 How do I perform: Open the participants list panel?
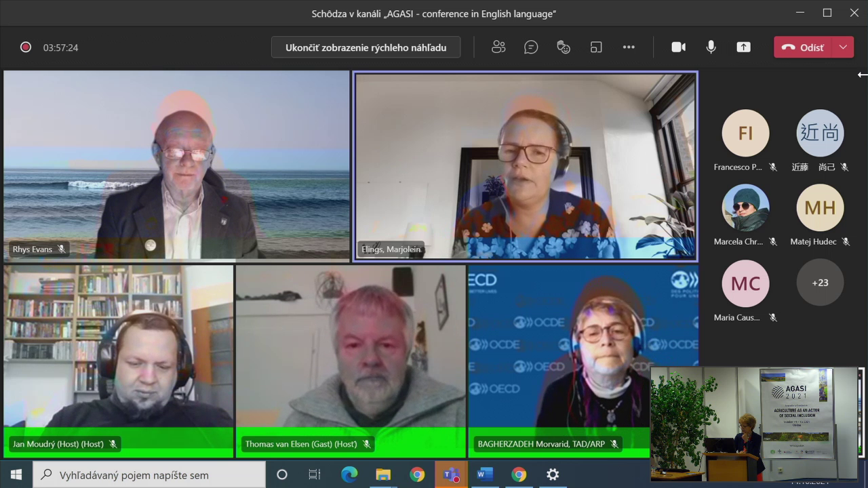pos(498,47)
